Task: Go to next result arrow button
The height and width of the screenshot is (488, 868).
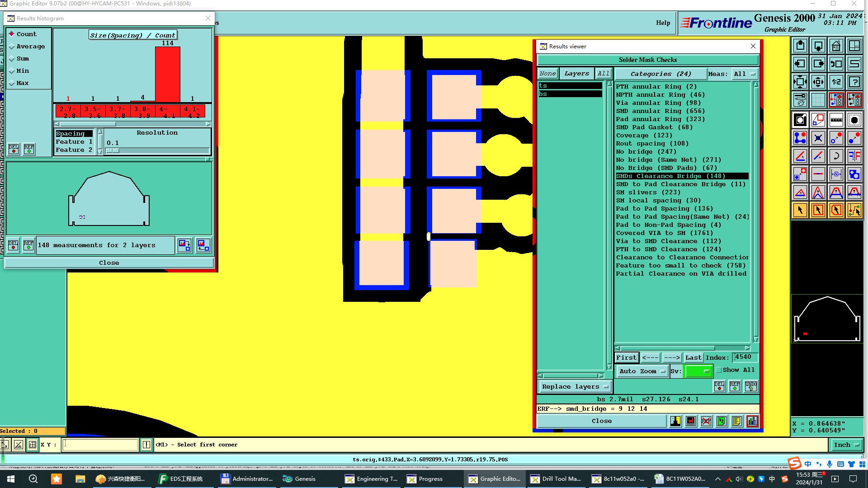Action: [672, 357]
